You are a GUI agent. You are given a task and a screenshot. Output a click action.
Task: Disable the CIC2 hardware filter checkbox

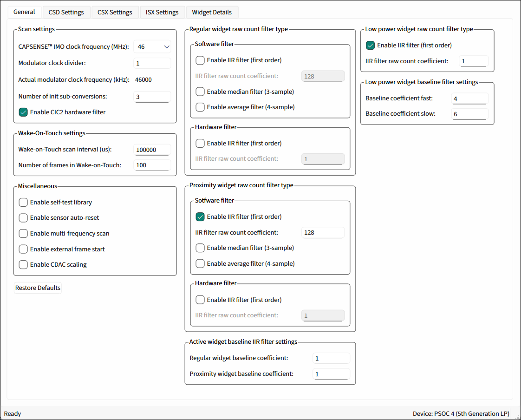[x=23, y=112]
